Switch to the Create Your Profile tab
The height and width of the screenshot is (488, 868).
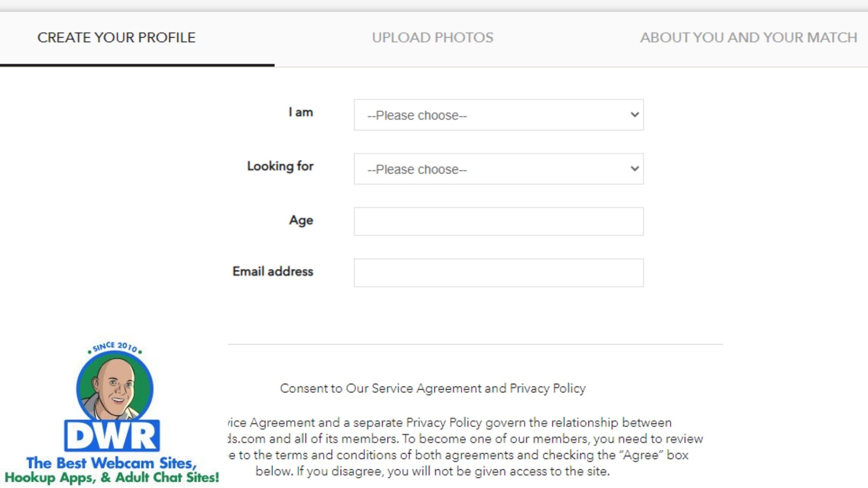[x=116, y=38]
